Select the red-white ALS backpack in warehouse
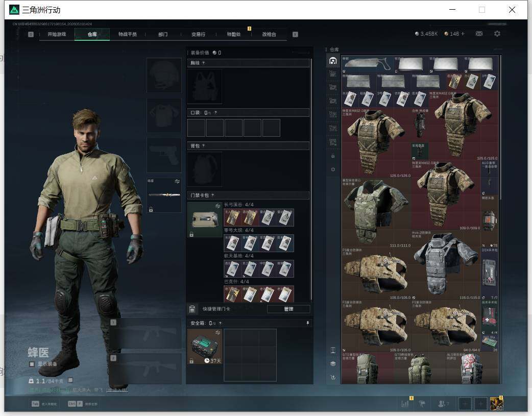This screenshot has width=532, height=416. 472,368
